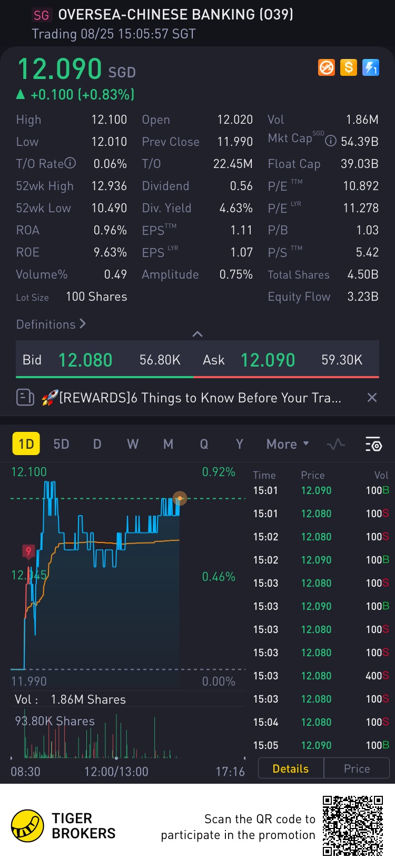Image resolution: width=395 pixels, height=868 pixels.
Task: Expand the More timeframe dropdown
Action: click(x=288, y=444)
